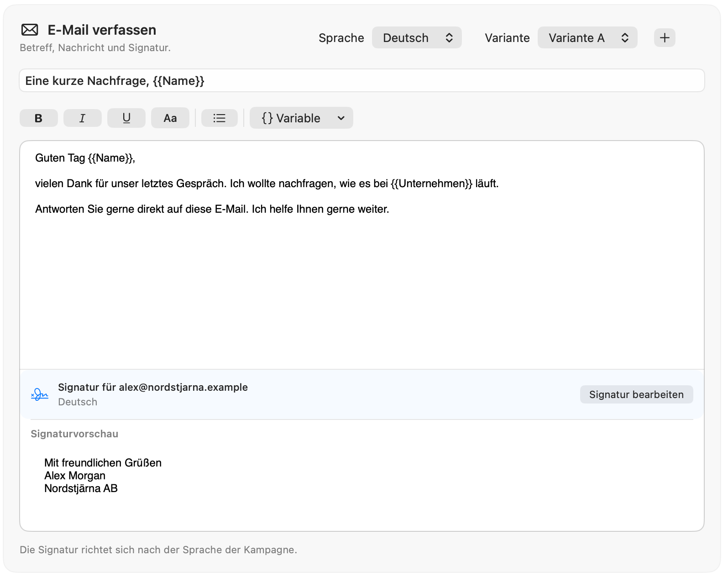Expand the Variable insert menu
The width and height of the screenshot is (728, 582).
pyautogui.click(x=301, y=118)
